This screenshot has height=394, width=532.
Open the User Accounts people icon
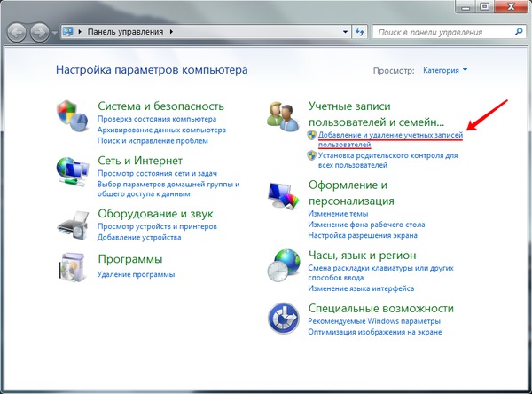coord(283,116)
